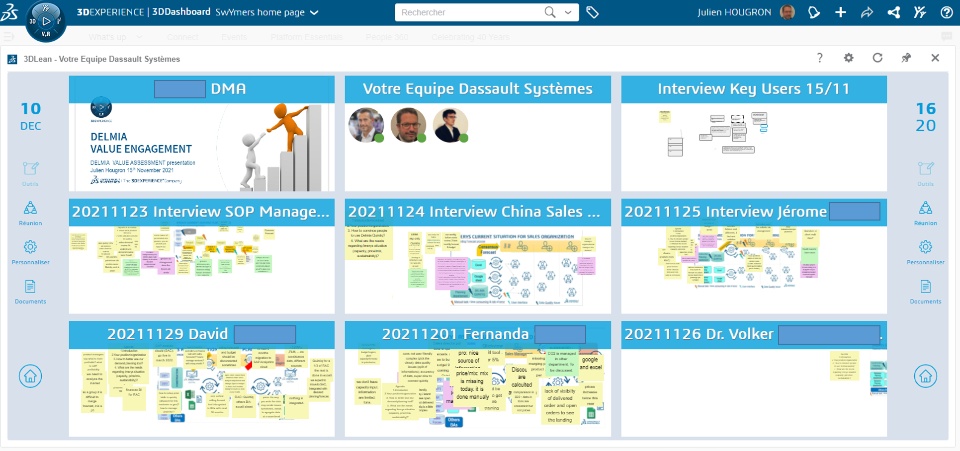
Task: Switch to the Events tab
Action: [x=234, y=37]
